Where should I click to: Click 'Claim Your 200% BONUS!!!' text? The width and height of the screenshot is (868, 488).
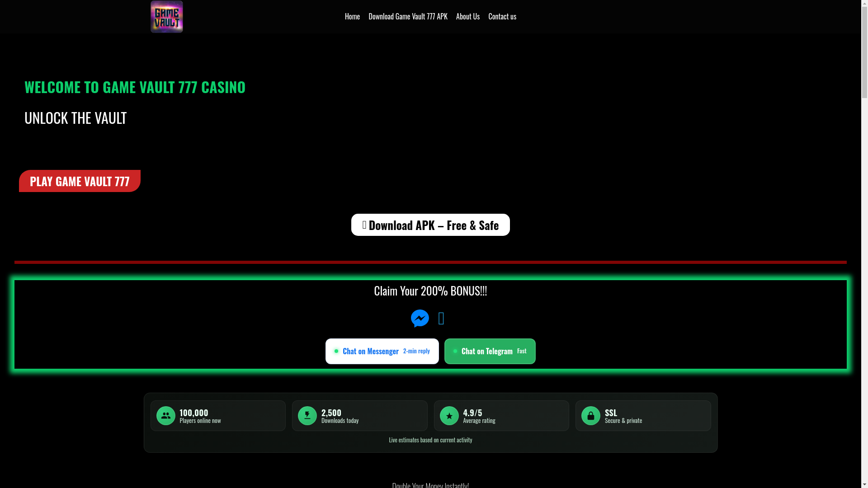pyautogui.click(x=430, y=291)
